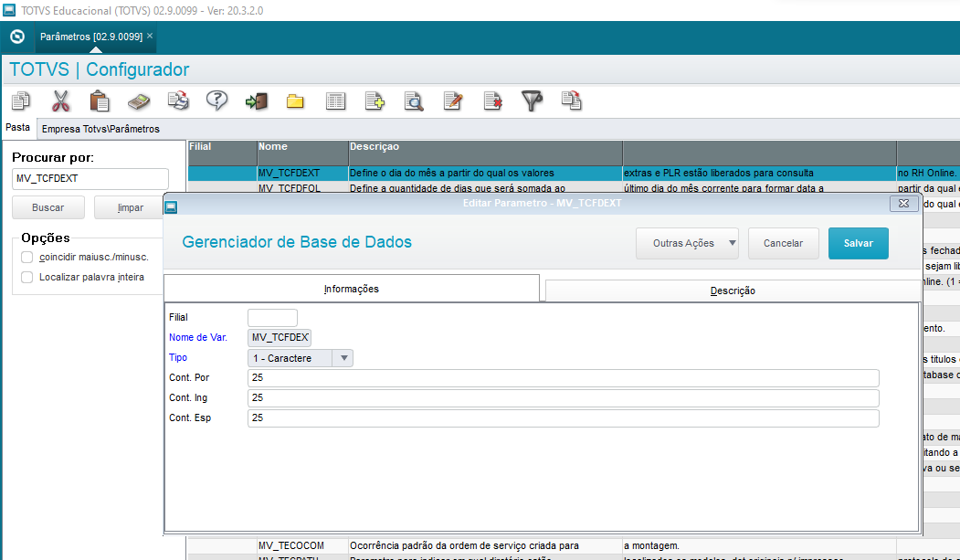Click the edit pencil document icon
Image resolution: width=960 pixels, height=560 pixels.
pyautogui.click(x=453, y=101)
